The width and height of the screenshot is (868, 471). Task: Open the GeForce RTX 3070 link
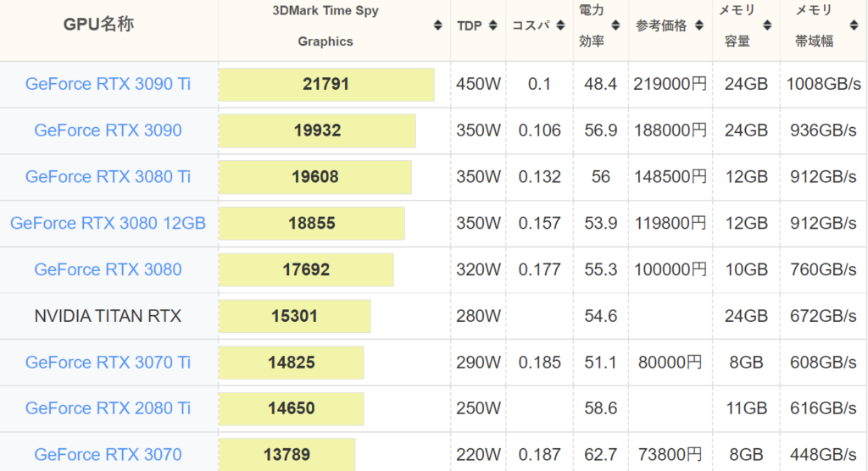108,454
